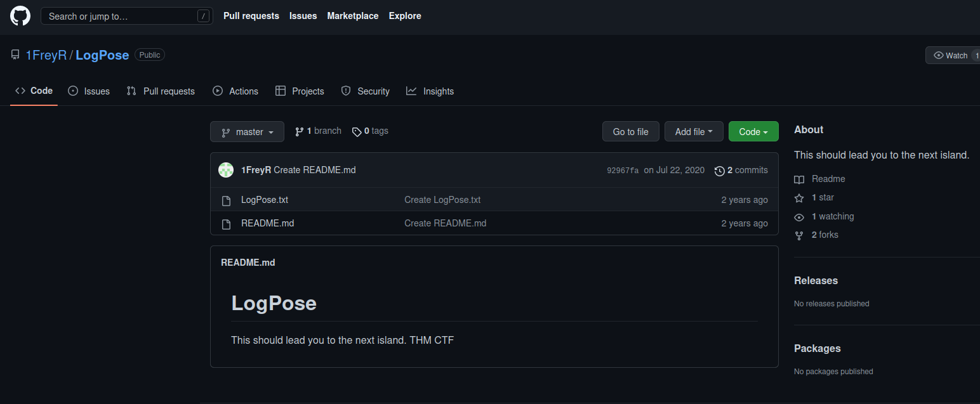Image resolution: width=980 pixels, height=404 pixels.
Task: Click the slash shortcut key in search box
Action: coord(203,16)
